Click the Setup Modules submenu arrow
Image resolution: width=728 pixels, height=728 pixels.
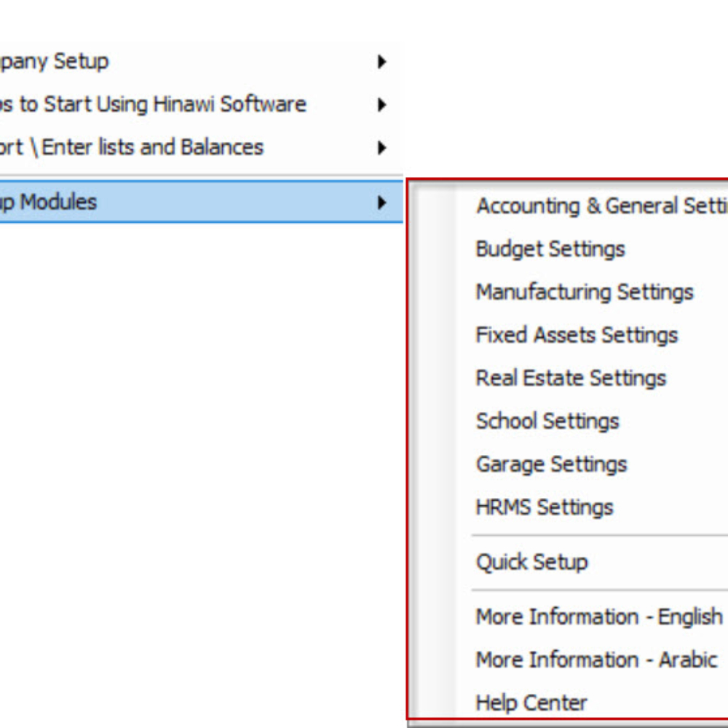[381, 202]
